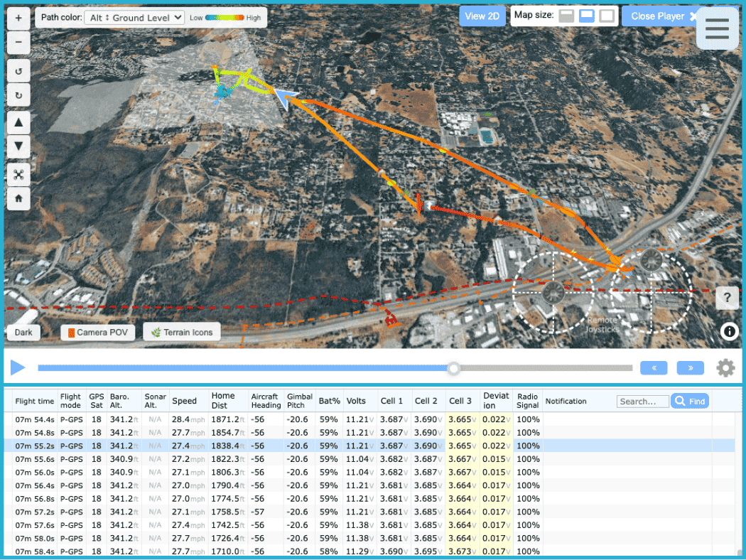The width and height of the screenshot is (746, 560).
Task: Zoom out of the map
Action: (18, 43)
